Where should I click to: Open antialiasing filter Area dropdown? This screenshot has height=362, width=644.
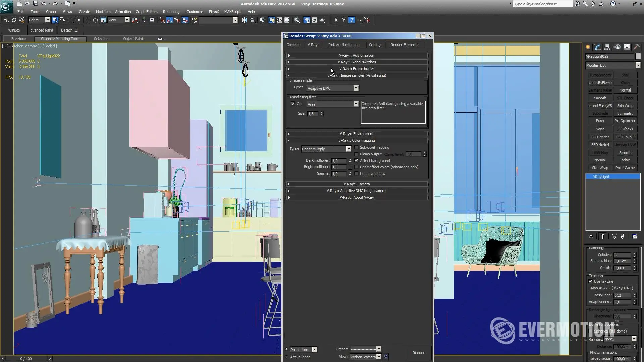coord(332,104)
